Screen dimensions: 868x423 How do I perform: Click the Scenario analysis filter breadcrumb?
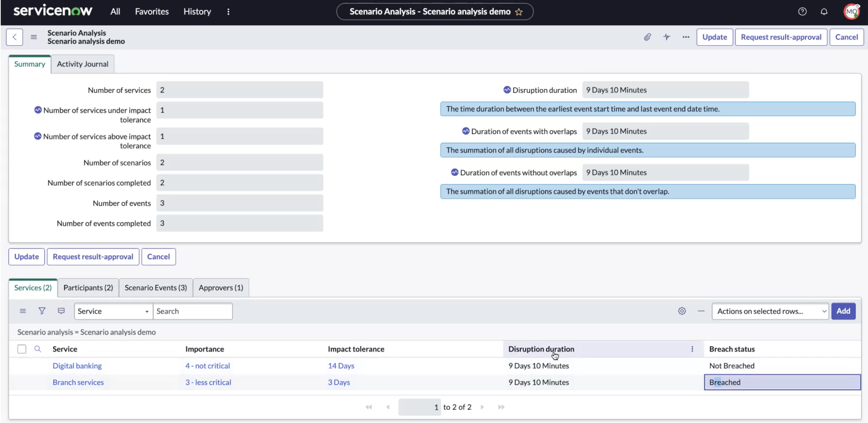click(x=87, y=332)
